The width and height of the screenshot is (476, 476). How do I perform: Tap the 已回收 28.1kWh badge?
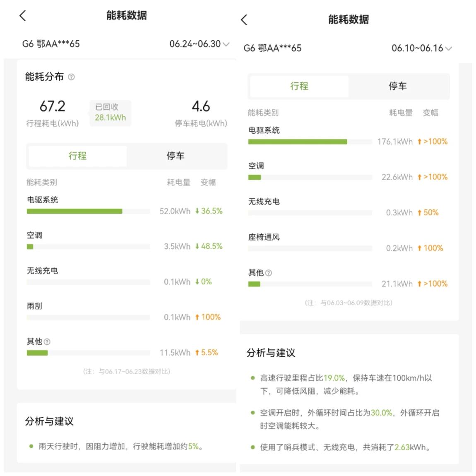click(110, 113)
